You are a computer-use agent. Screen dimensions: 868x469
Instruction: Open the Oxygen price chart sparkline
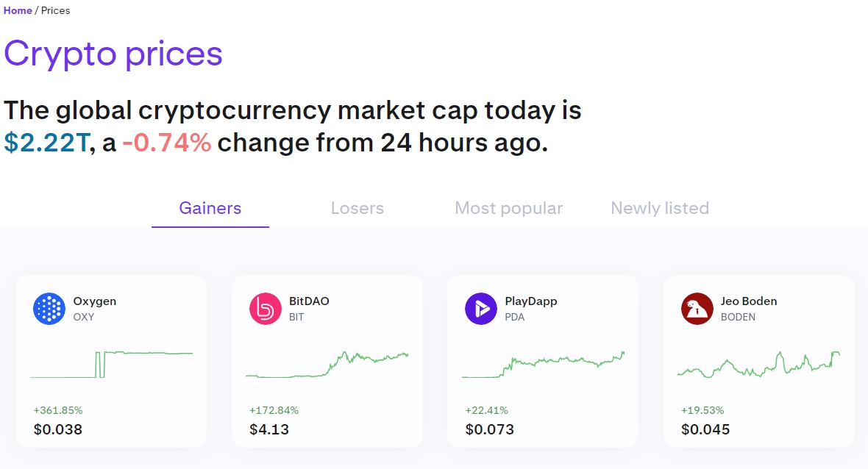(111, 365)
